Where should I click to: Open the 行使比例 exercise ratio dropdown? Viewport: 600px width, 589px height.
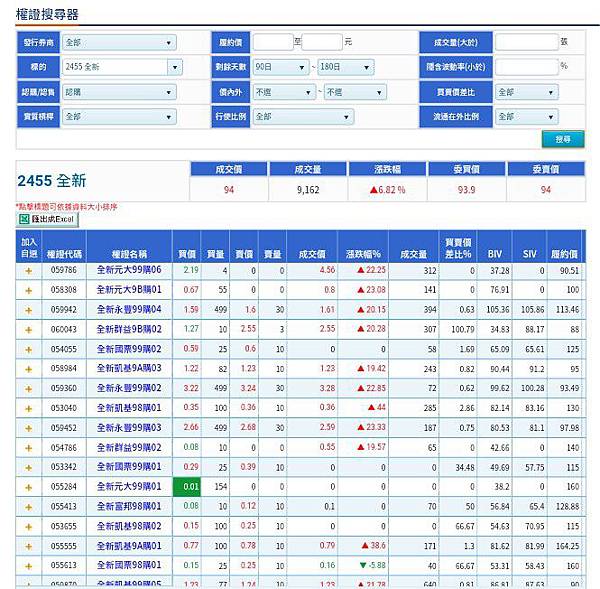click(x=303, y=117)
